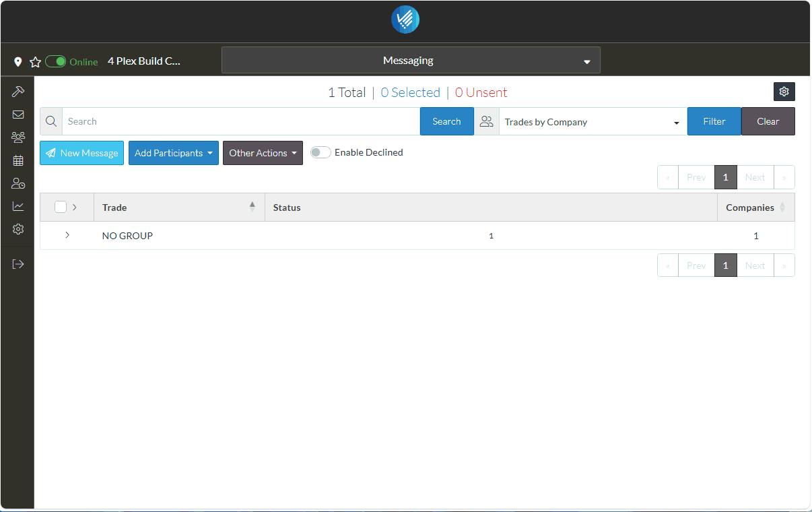This screenshot has height=512, width=812.
Task: Click bottom pagination first-page arrows
Action: pos(668,265)
